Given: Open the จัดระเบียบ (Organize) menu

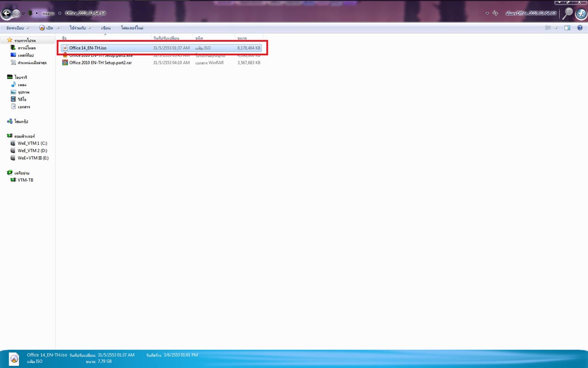Looking at the screenshot, I should [x=18, y=28].
